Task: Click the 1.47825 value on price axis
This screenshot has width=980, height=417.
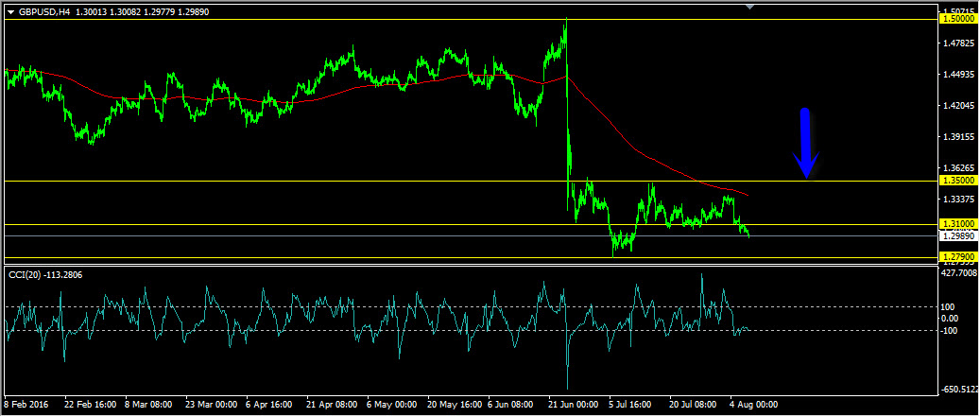Action: (x=958, y=43)
